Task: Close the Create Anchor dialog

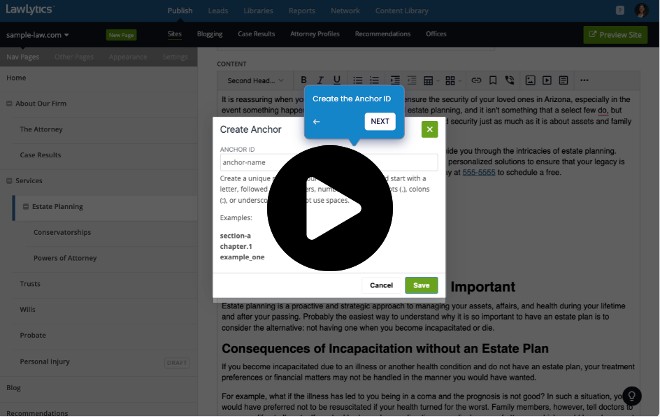Action: pos(429,129)
